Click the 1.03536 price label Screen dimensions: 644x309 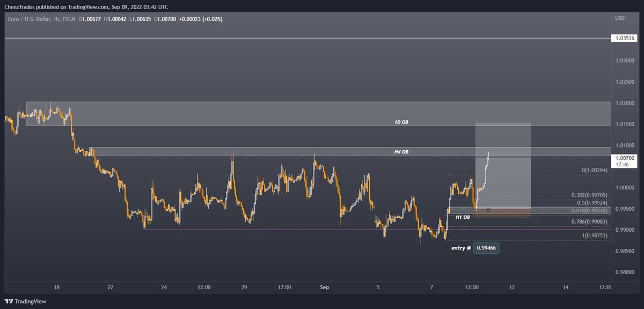pos(625,38)
